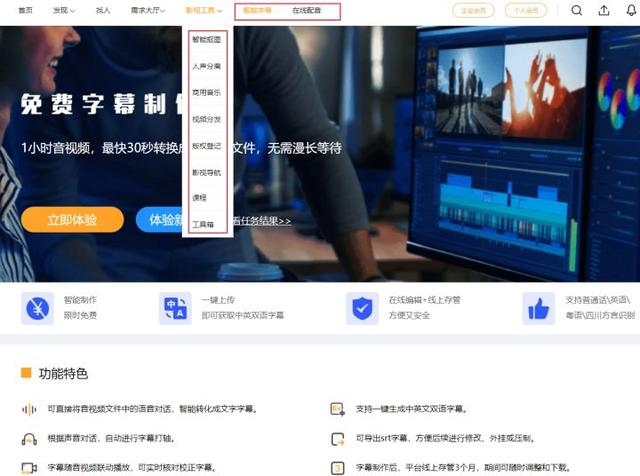Click the orange 立即体验 button
Viewport: 640px width, 476px height.
point(72,220)
